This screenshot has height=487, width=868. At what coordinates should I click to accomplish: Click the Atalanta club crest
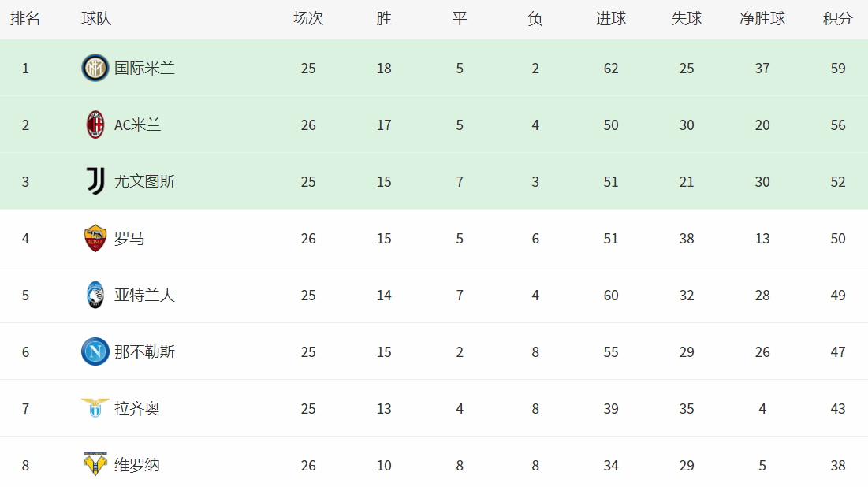point(95,295)
